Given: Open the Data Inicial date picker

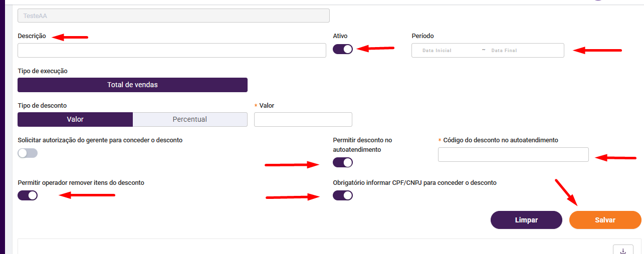Looking at the screenshot, I should click(x=437, y=51).
